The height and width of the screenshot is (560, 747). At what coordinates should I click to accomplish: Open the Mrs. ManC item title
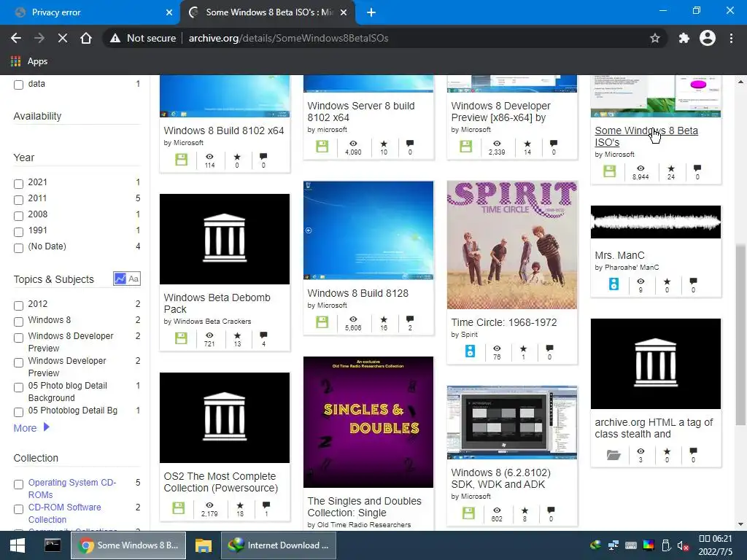(x=619, y=255)
